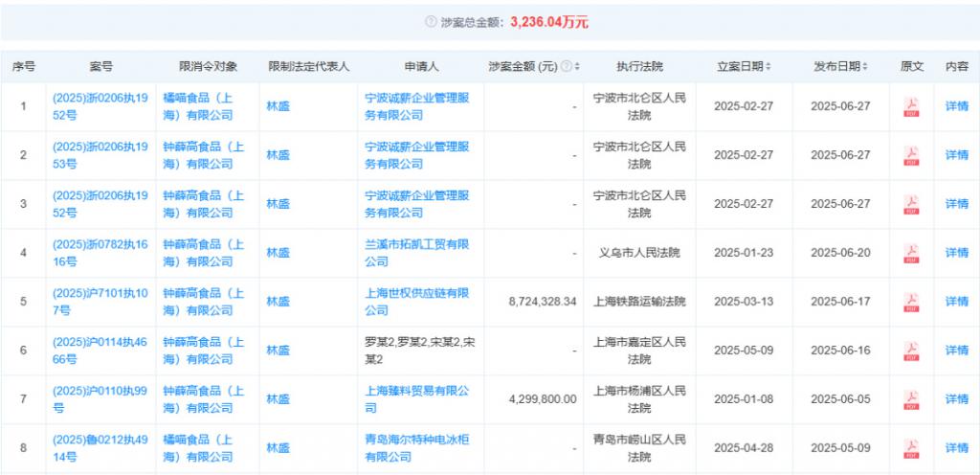The image size is (980, 475).
Task: Open PDF document for row 5
Action: coord(911,302)
